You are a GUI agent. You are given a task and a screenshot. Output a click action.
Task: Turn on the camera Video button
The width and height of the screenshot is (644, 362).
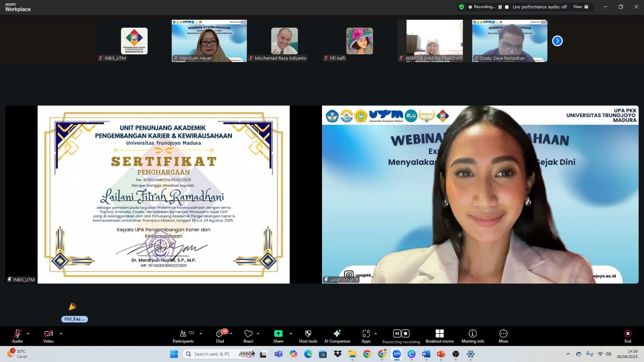tap(48, 336)
